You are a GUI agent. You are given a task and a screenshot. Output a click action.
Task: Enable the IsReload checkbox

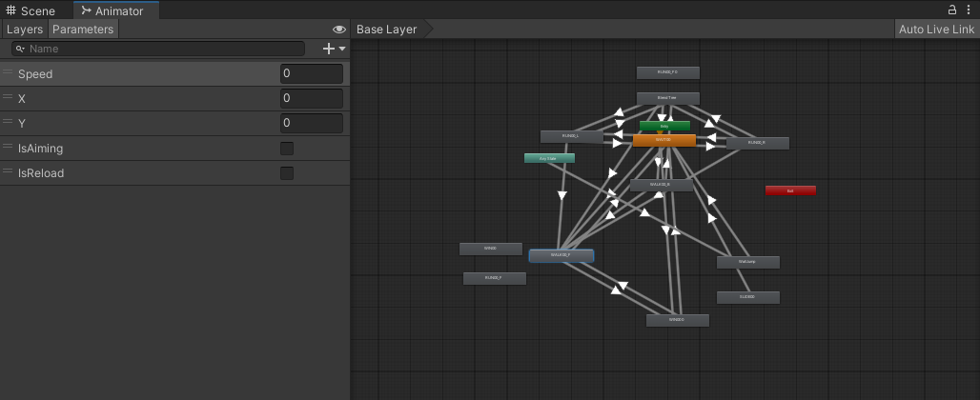point(287,173)
